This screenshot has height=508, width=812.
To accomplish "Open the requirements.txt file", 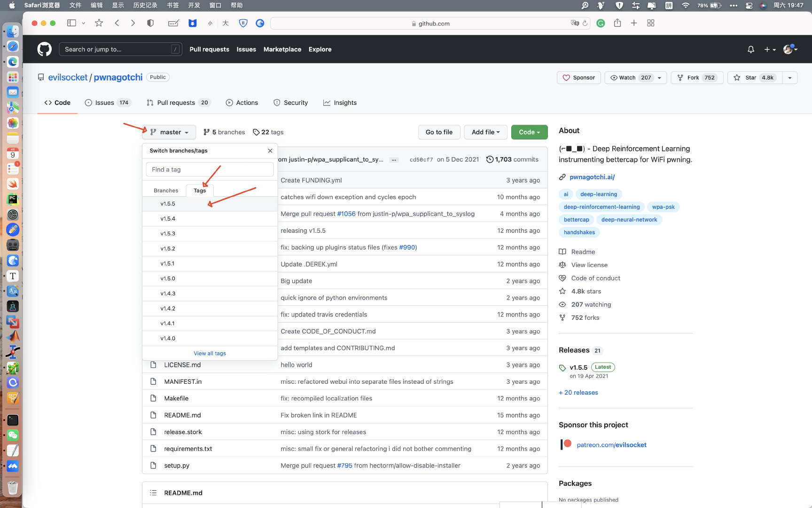I will 188,449.
